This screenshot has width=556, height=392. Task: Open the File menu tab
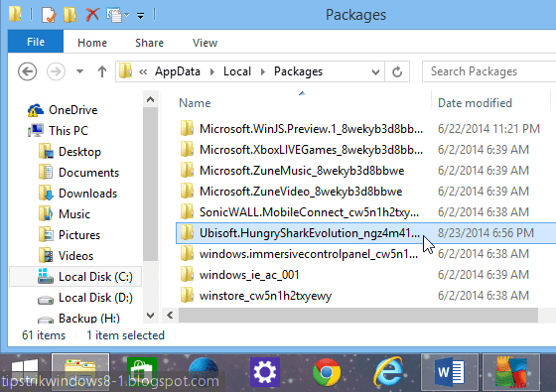36,42
